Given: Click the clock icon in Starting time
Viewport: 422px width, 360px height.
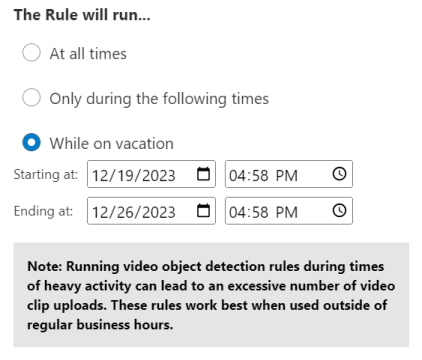Looking at the screenshot, I should click(339, 174).
